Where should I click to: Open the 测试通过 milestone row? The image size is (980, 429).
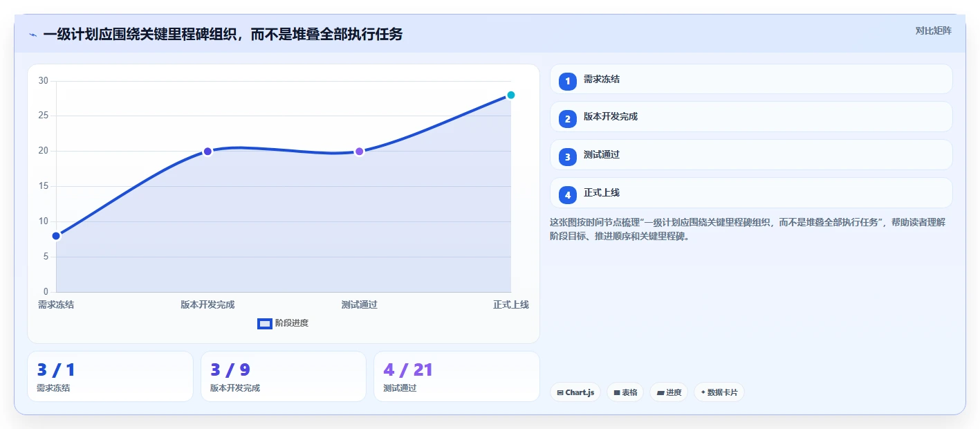point(751,155)
